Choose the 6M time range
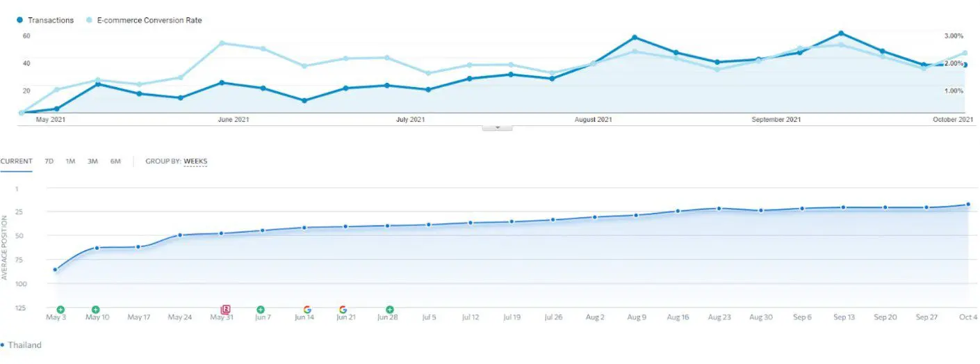The image size is (980, 364). [x=115, y=161]
